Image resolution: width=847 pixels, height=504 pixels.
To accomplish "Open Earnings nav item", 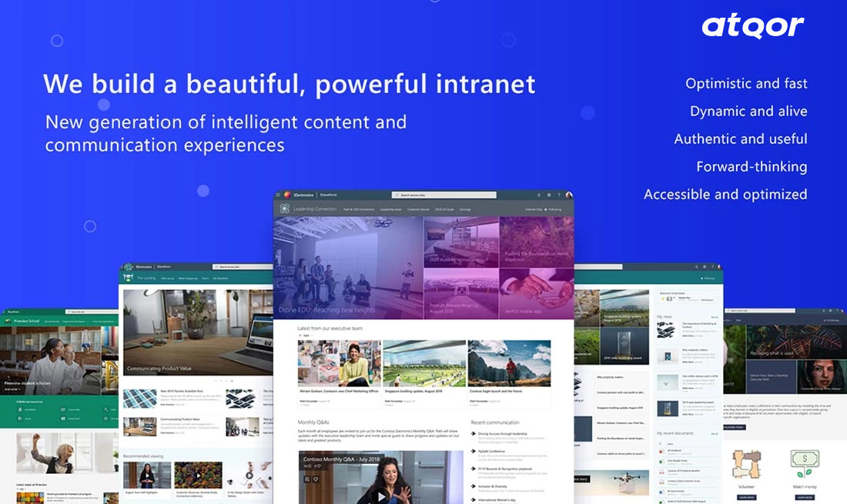I will (465, 209).
